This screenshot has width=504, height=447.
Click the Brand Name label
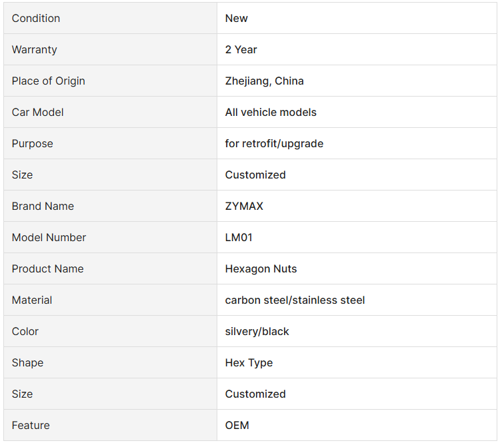(x=43, y=206)
